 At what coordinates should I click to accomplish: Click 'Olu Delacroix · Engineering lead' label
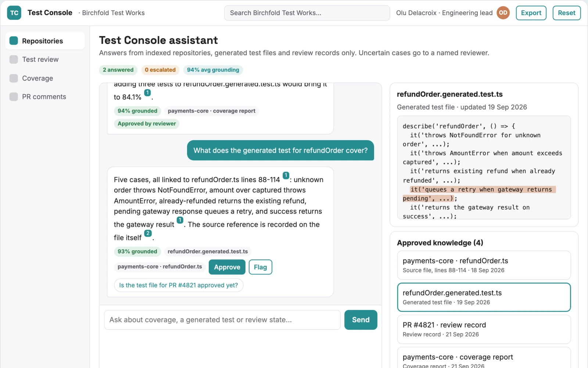click(x=444, y=13)
